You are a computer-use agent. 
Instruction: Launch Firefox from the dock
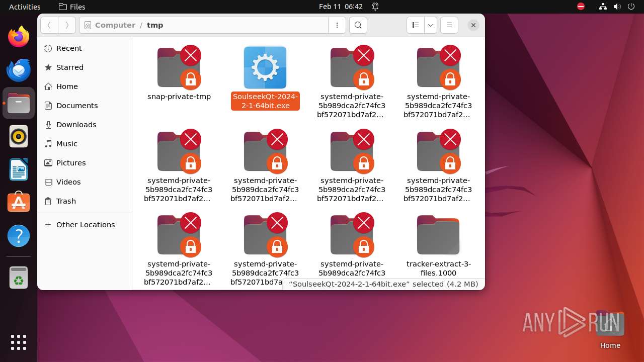pyautogui.click(x=19, y=37)
